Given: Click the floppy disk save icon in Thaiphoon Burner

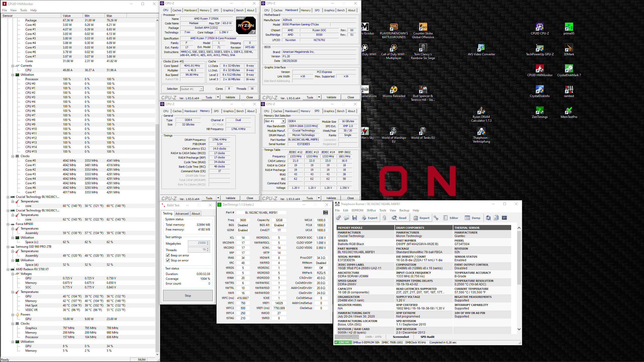Looking at the screenshot, I should pyautogui.click(x=354, y=218).
